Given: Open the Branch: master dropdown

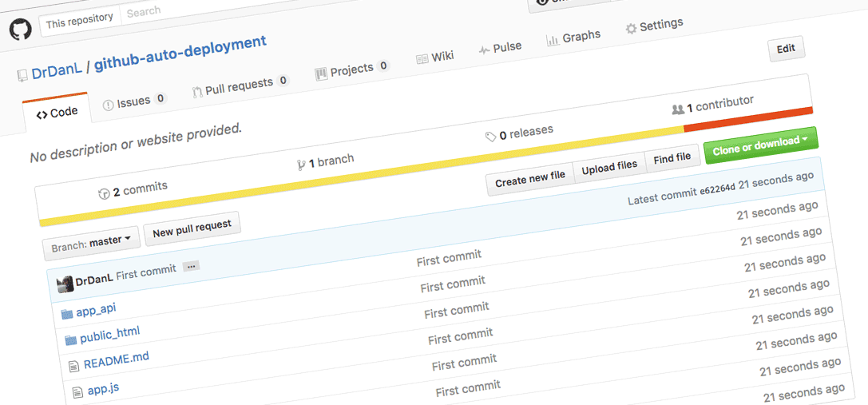Looking at the screenshot, I should 91,242.
